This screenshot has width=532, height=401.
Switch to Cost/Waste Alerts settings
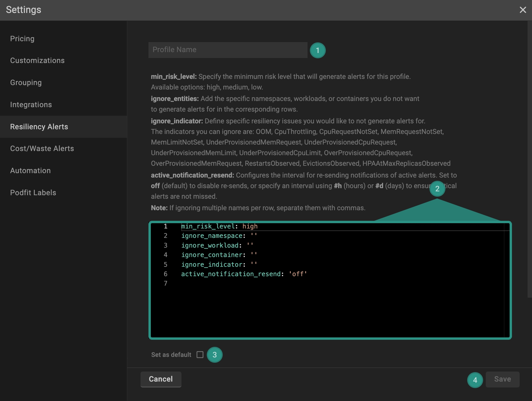[42, 149]
